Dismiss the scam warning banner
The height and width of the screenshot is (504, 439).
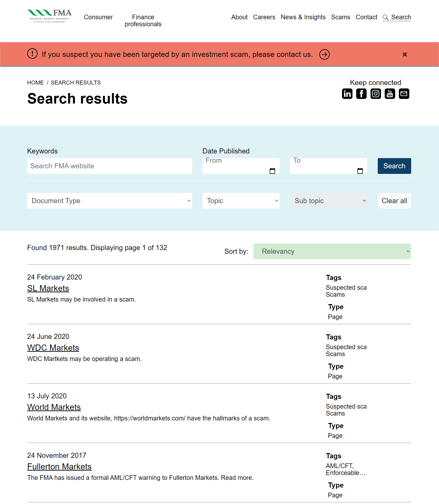pyautogui.click(x=405, y=54)
